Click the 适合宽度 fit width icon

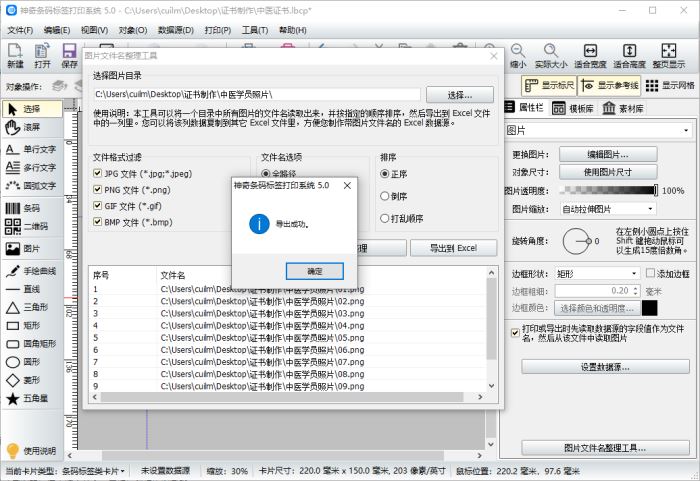tap(590, 55)
